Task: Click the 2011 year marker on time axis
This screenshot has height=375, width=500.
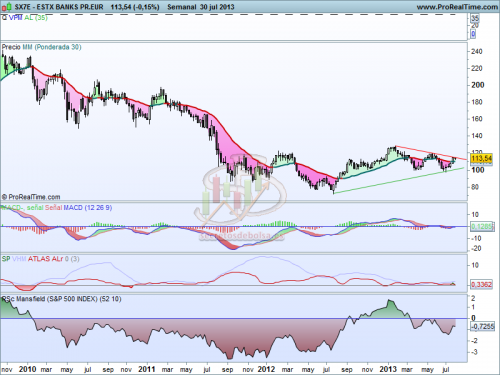Action: [x=147, y=369]
